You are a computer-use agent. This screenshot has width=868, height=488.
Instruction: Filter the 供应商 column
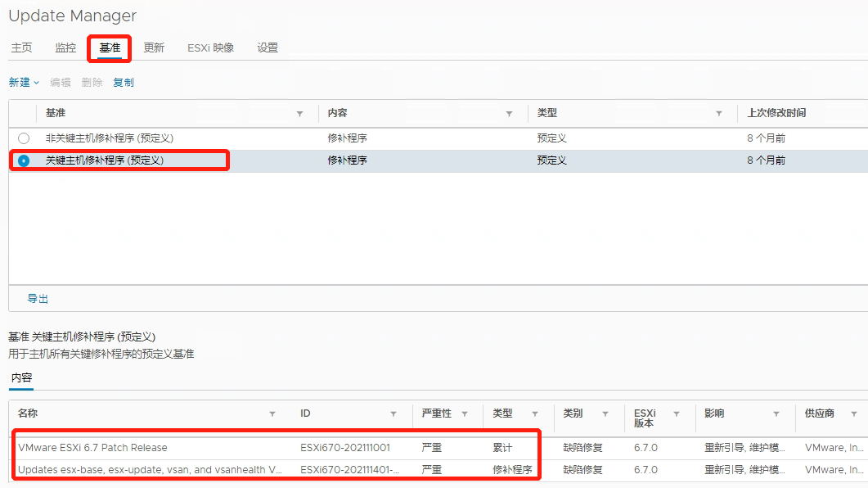tap(853, 413)
